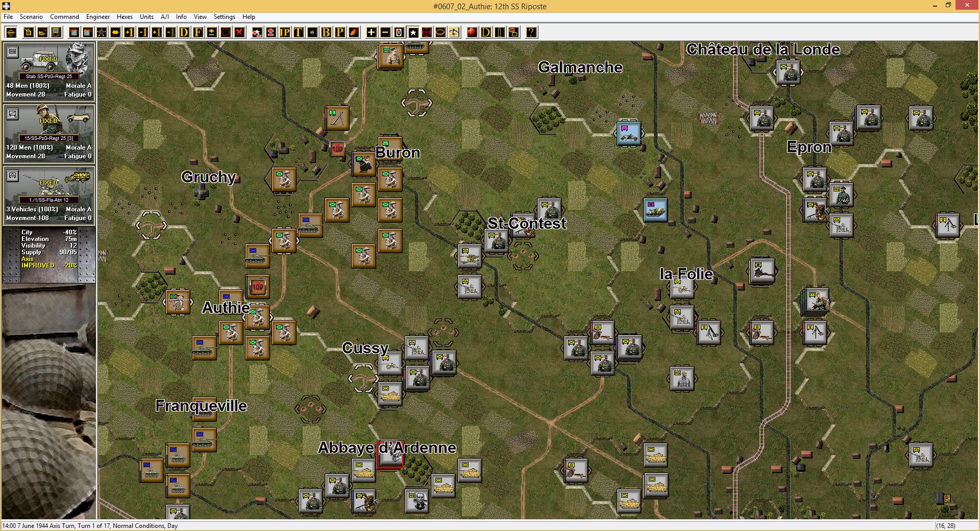Open the Info menu

pyautogui.click(x=181, y=17)
